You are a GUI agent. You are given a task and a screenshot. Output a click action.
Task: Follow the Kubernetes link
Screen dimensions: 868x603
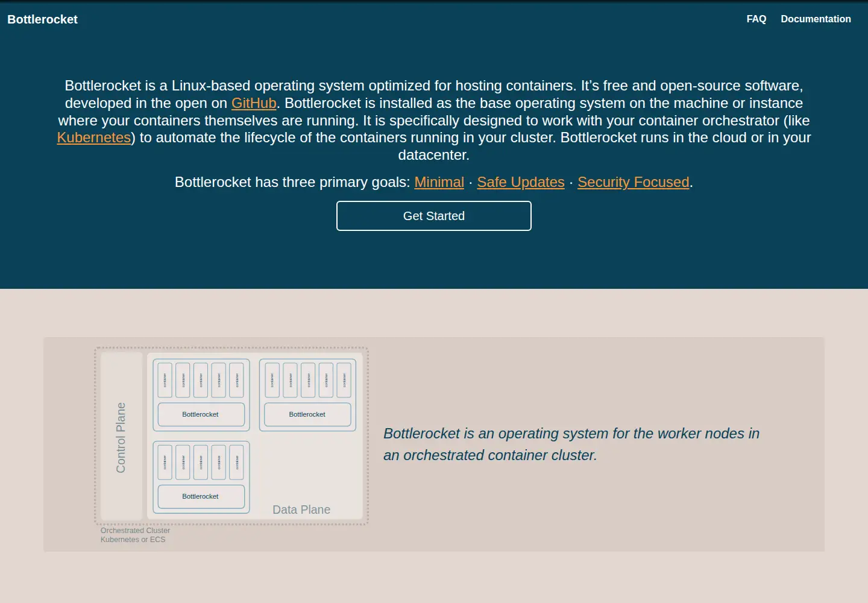coord(94,137)
